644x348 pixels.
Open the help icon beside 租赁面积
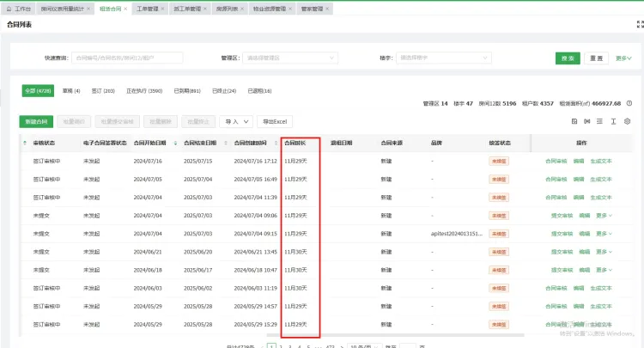coord(629,103)
